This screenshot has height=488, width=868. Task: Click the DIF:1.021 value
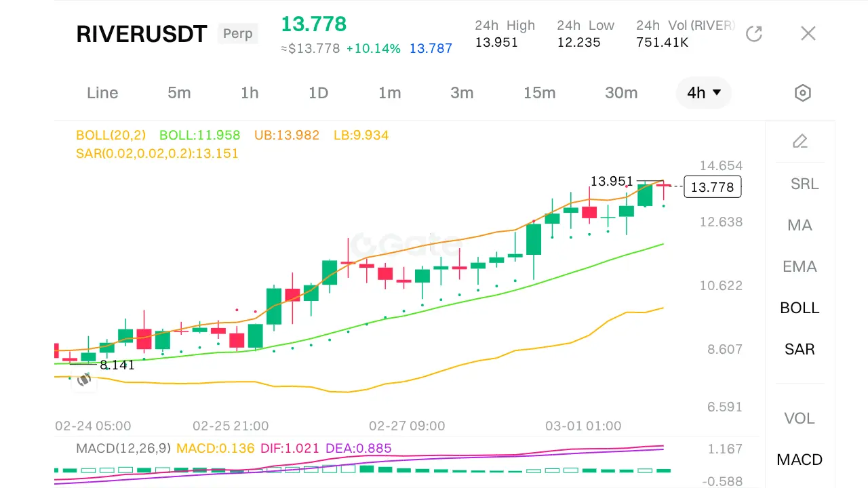click(290, 449)
